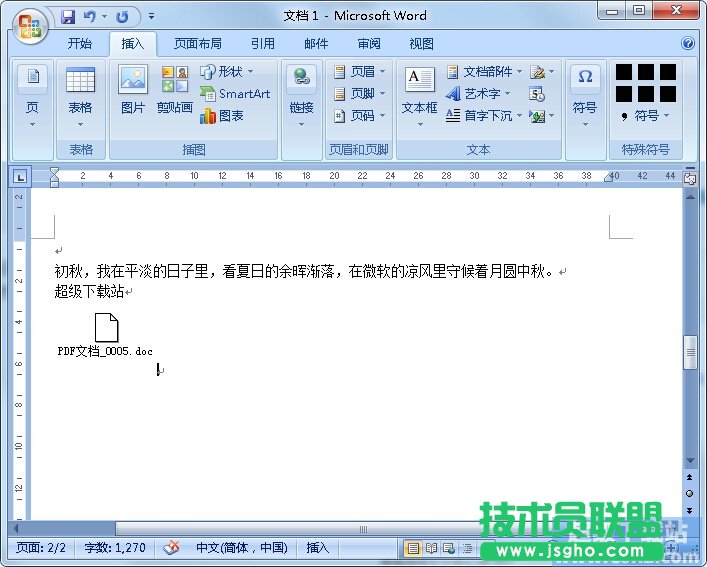Click the 字数: 1,270 word count
The width and height of the screenshot is (707, 567).
(x=115, y=548)
